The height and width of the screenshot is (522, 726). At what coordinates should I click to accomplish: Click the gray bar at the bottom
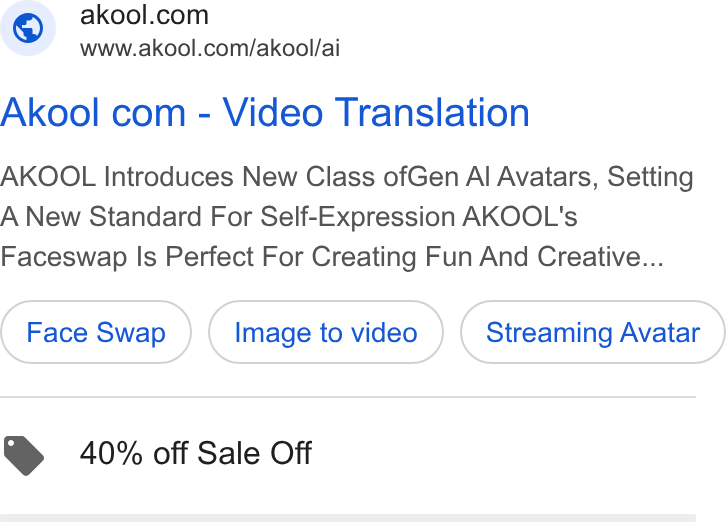pyautogui.click(x=348, y=518)
